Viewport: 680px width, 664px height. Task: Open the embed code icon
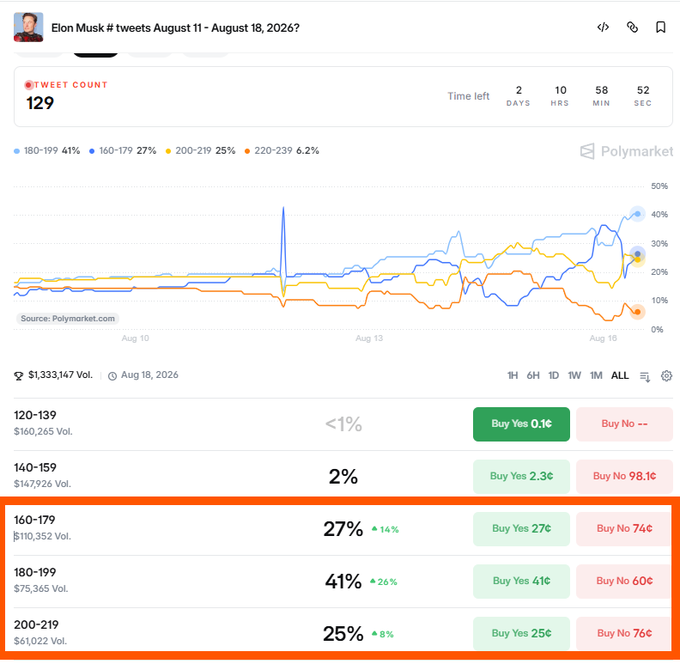603,27
